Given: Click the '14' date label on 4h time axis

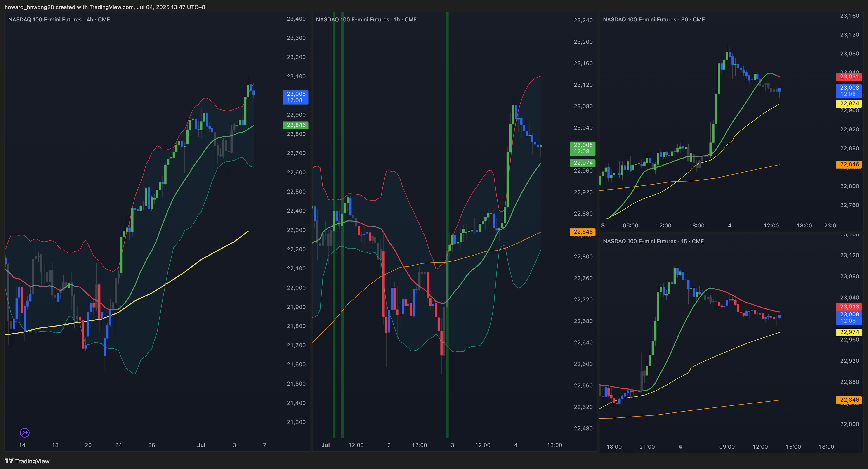Looking at the screenshot, I should point(22,445).
